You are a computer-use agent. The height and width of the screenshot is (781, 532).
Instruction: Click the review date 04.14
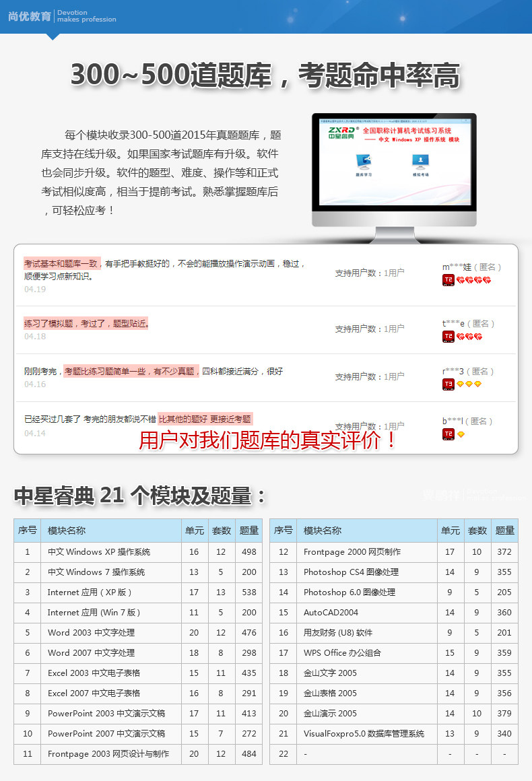(35, 434)
